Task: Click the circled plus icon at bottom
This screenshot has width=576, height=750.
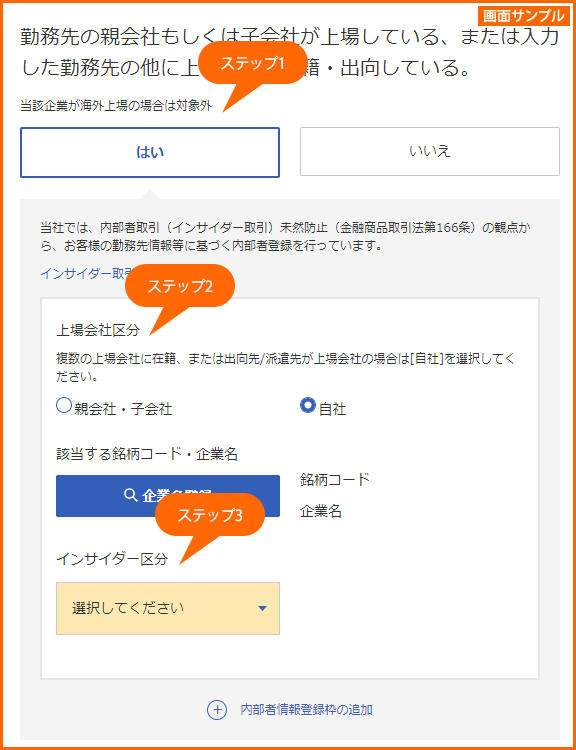Action: coord(217,710)
